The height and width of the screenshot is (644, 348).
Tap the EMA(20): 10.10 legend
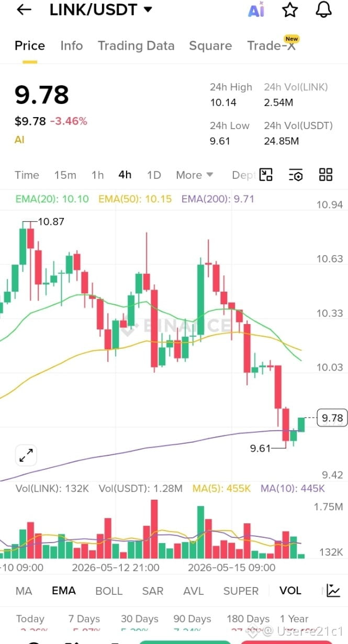(52, 199)
